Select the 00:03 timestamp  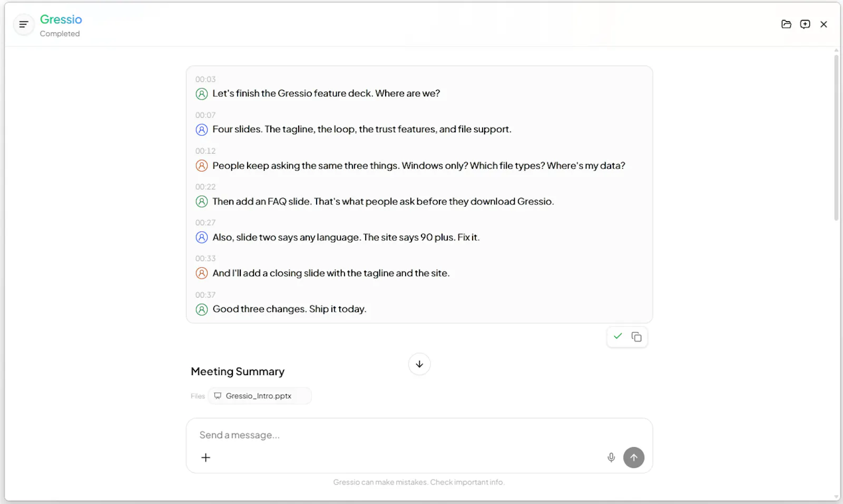[205, 80]
